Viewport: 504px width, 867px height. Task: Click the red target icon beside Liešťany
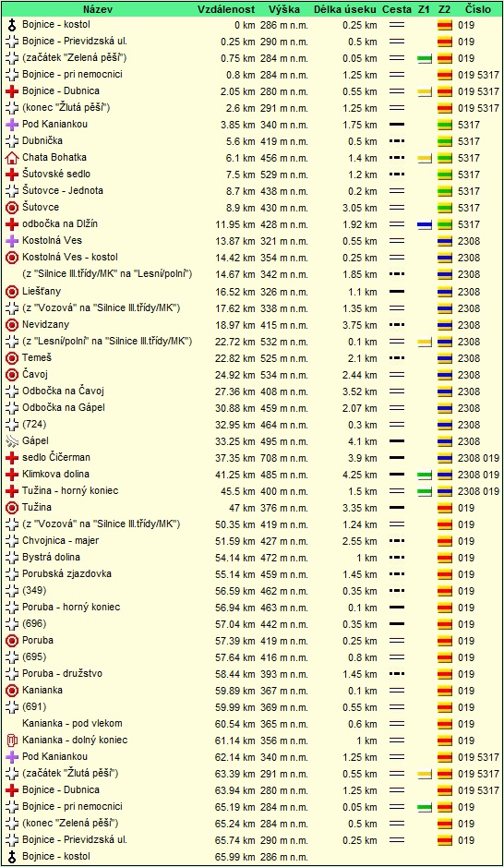12,292
